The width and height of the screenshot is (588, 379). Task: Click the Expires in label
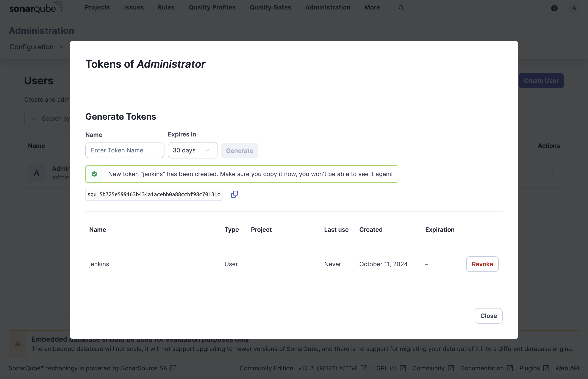click(182, 134)
